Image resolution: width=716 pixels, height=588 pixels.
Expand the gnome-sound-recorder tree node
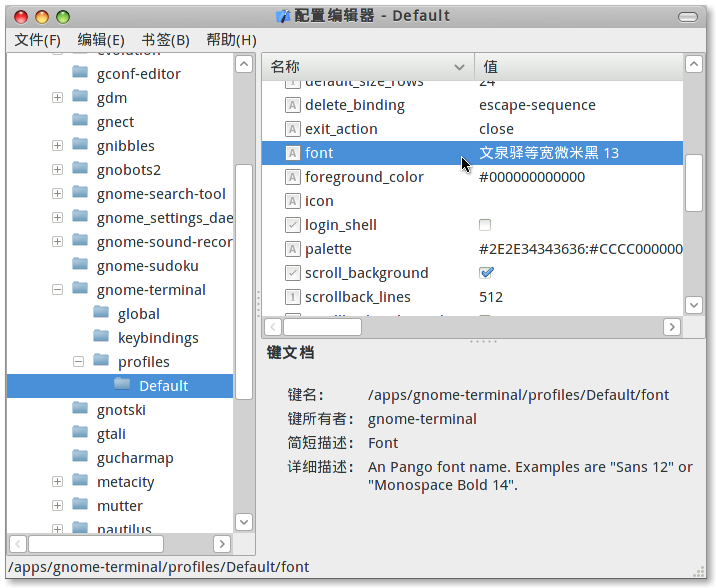click(x=57, y=242)
